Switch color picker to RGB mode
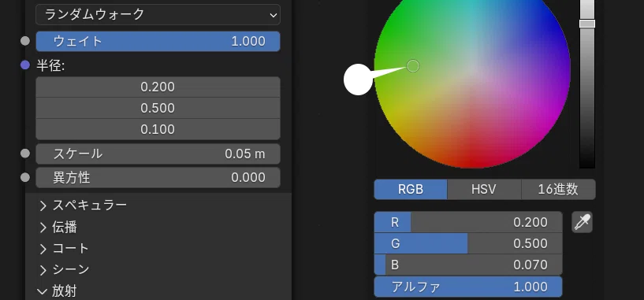Screen dimensions: 644x300 [x=411, y=189]
